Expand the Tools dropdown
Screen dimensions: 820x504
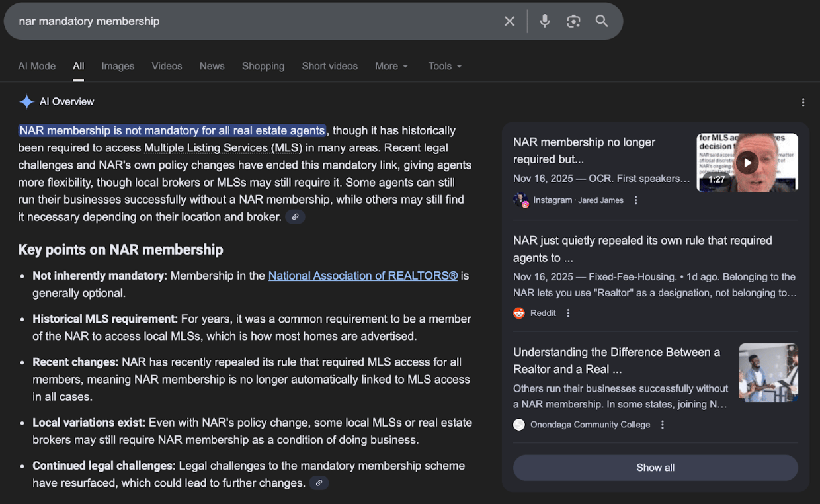pyautogui.click(x=445, y=66)
